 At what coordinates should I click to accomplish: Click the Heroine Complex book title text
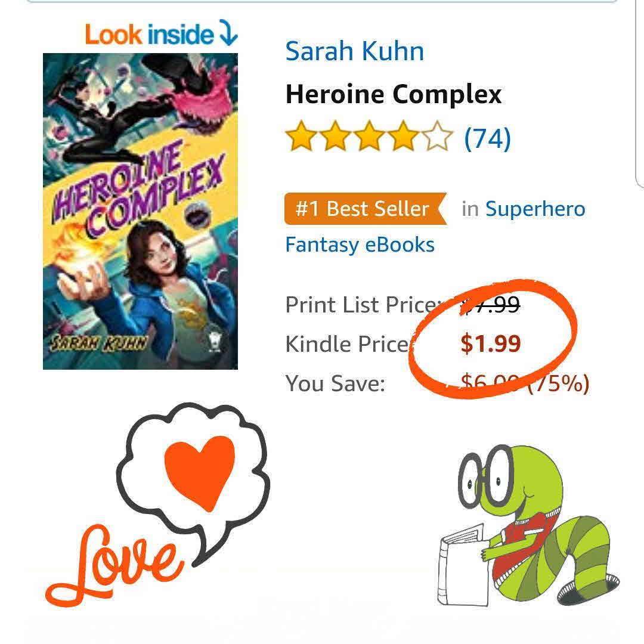393,94
